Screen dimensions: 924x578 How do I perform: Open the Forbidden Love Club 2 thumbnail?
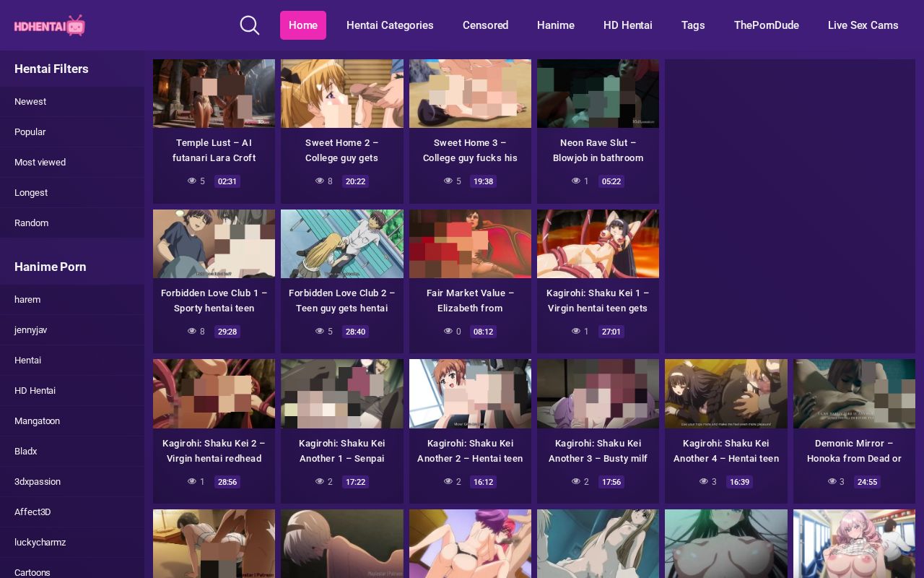pyautogui.click(x=342, y=243)
